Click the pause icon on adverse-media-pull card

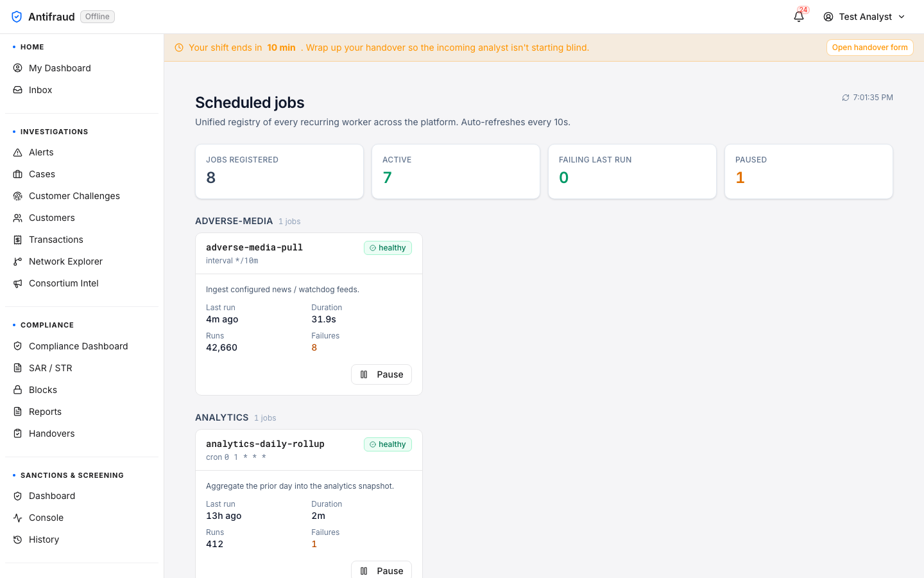pyautogui.click(x=364, y=374)
